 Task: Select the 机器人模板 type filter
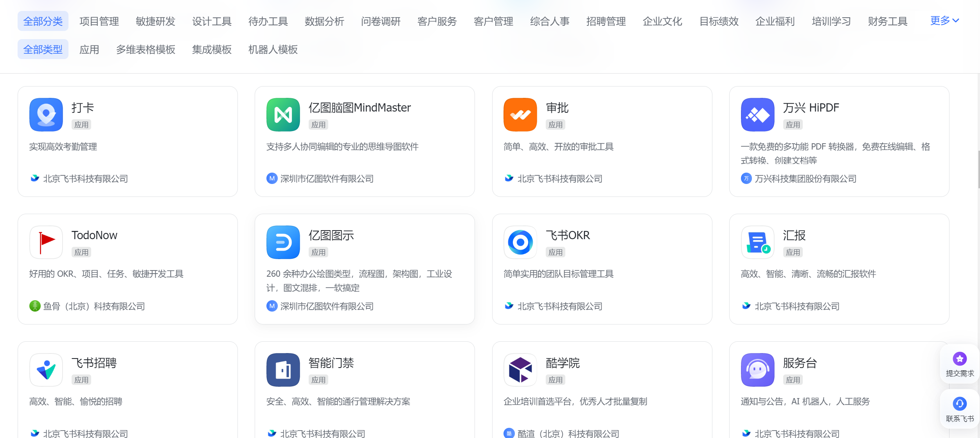[273, 49]
